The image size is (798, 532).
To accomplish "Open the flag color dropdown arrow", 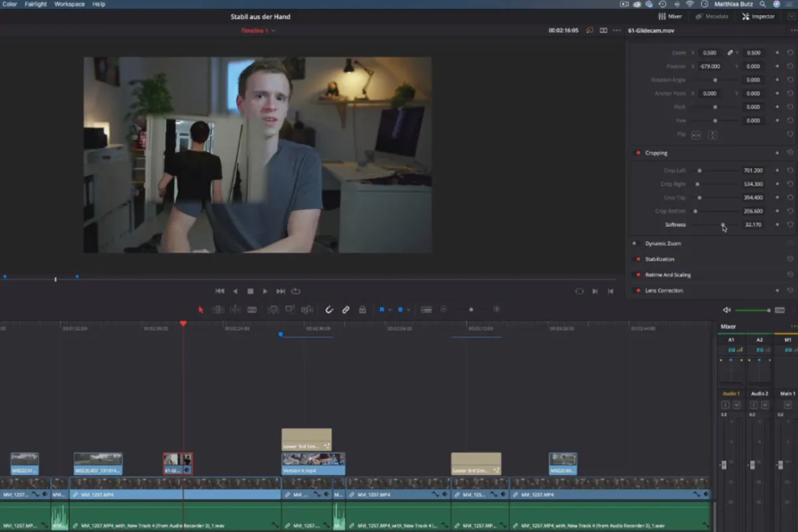I will (x=390, y=310).
